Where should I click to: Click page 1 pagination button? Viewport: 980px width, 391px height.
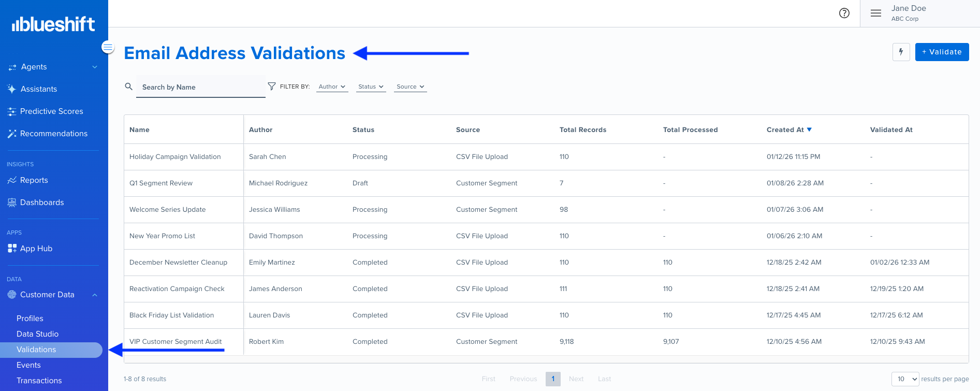[x=553, y=379]
